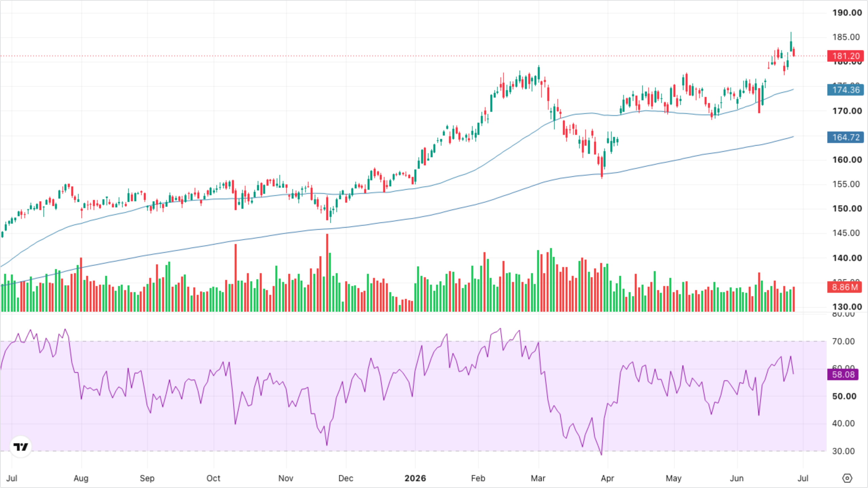The height and width of the screenshot is (488, 868).
Task: Select the Mar time axis label
Action: [x=538, y=478]
